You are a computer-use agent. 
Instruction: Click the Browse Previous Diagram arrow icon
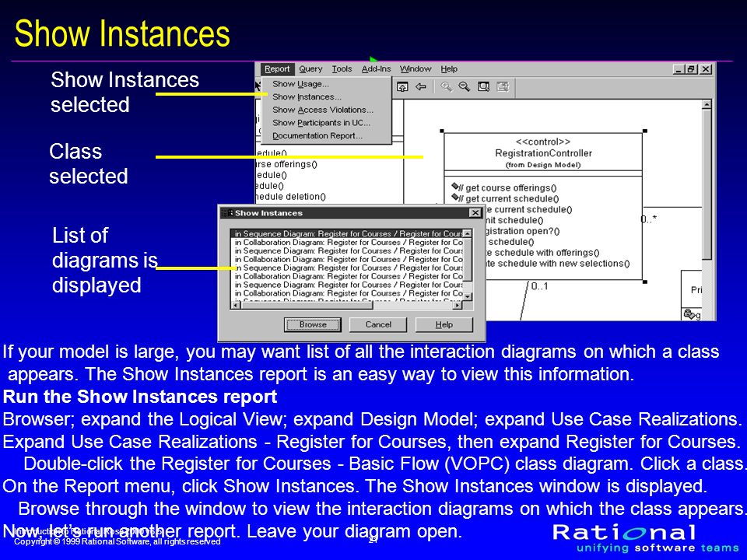pyautogui.click(x=421, y=86)
